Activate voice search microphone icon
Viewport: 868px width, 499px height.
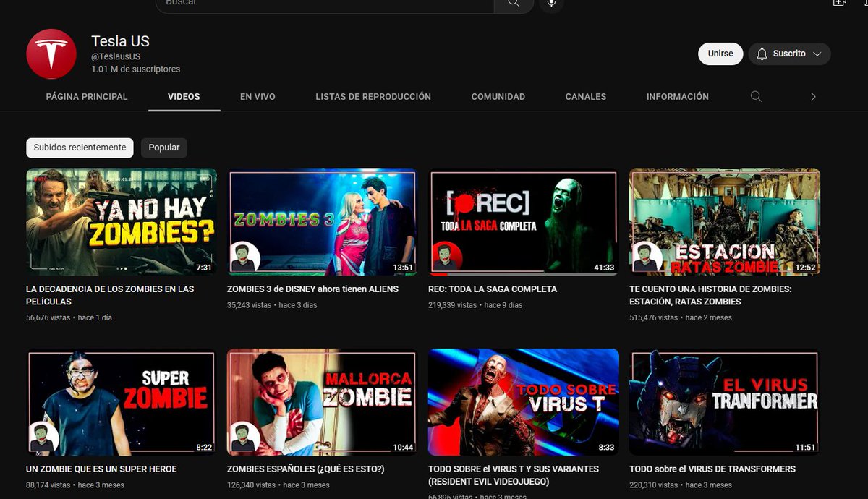[x=551, y=4]
